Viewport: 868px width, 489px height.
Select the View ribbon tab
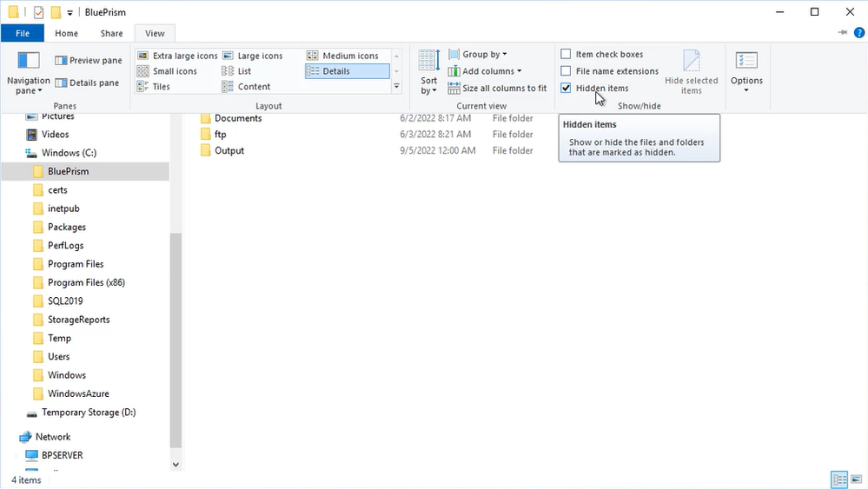pos(155,33)
